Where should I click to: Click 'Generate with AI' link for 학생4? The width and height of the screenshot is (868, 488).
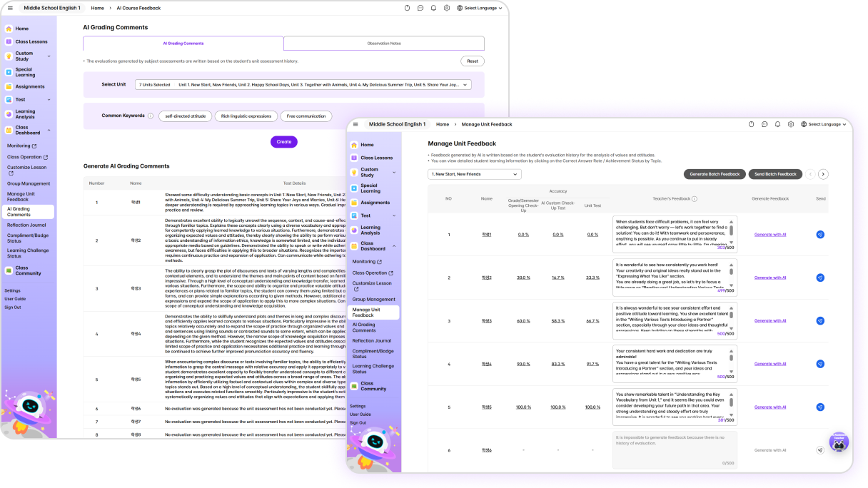click(770, 364)
